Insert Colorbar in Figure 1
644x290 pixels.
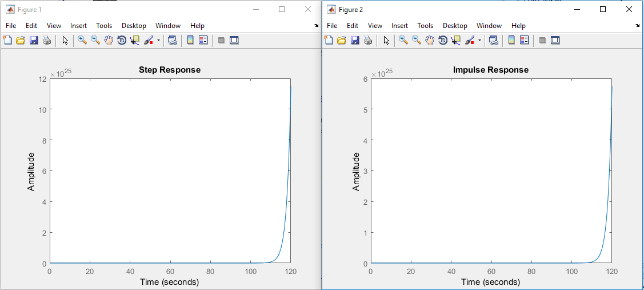tap(190, 40)
